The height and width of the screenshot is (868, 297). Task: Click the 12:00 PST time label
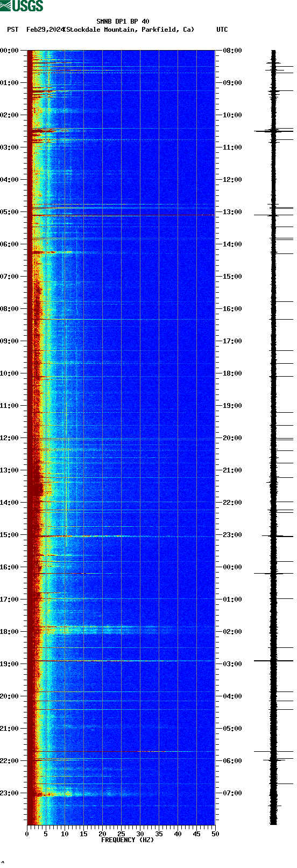(9, 438)
